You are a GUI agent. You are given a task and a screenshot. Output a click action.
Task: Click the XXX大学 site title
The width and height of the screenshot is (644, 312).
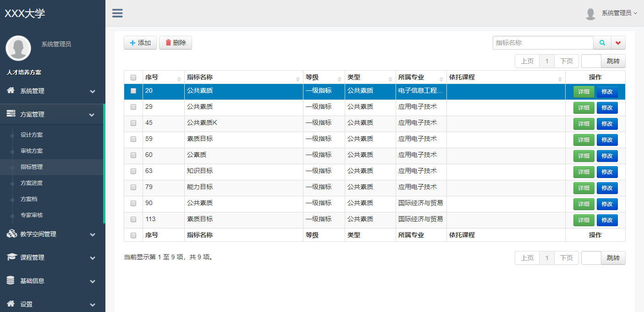click(x=25, y=13)
